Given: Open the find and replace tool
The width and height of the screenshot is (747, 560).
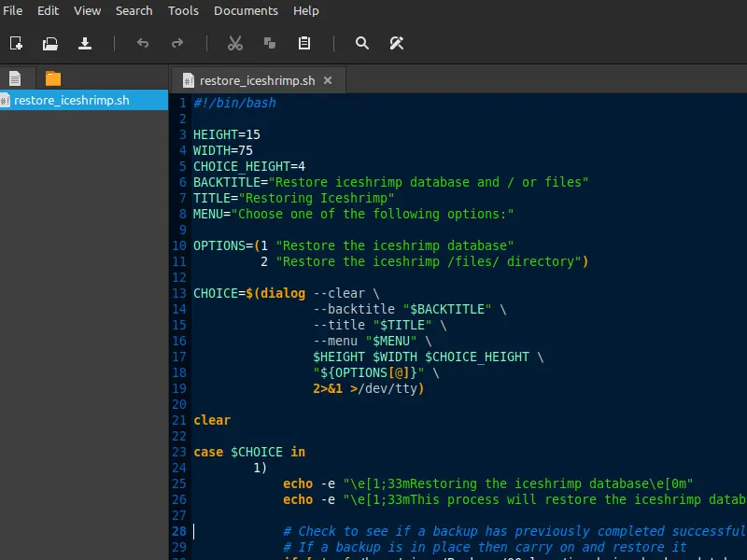Looking at the screenshot, I should (397, 43).
